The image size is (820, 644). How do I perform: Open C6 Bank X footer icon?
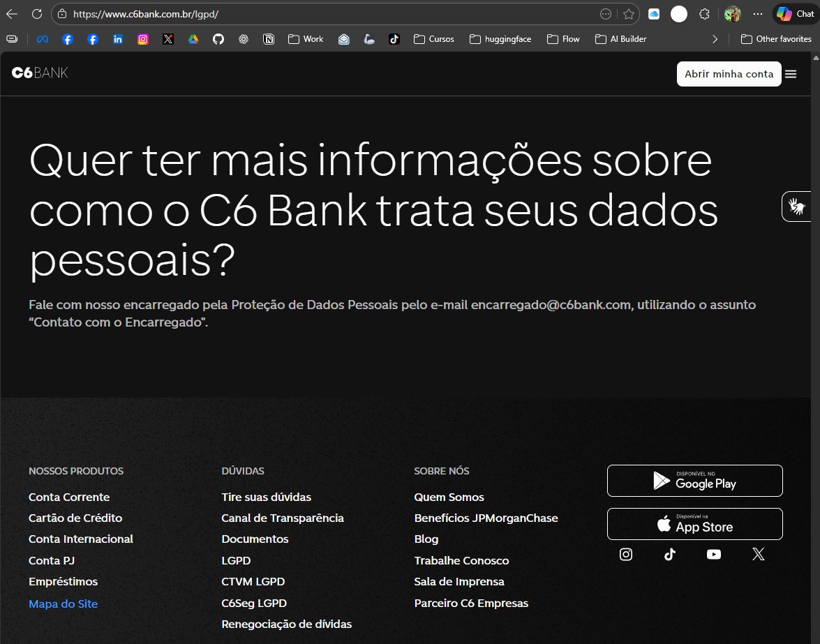[759, 554]
